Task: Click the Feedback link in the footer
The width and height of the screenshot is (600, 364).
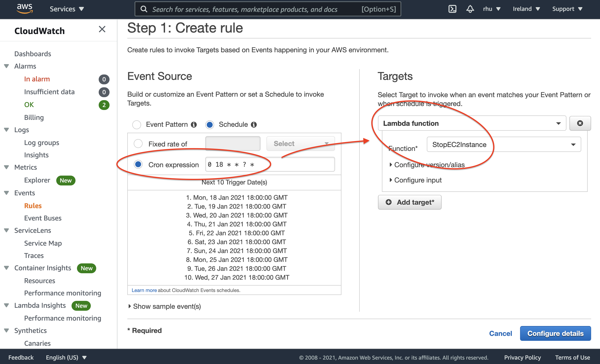Action: (21, 357)
